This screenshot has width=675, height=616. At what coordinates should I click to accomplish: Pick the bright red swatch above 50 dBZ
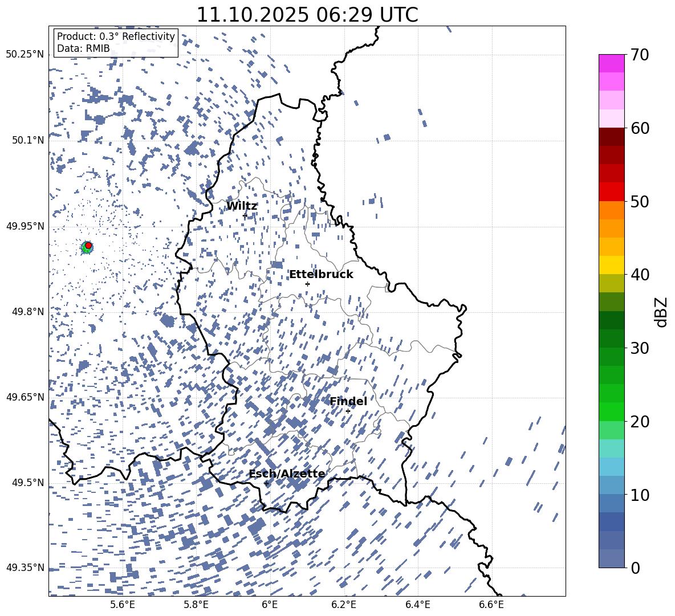click(611, 191)
